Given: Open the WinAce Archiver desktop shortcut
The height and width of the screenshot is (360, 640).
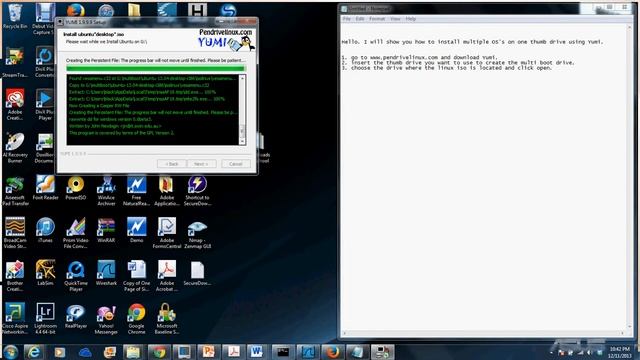Looking at the screenshot, I should tap(106, 191).
